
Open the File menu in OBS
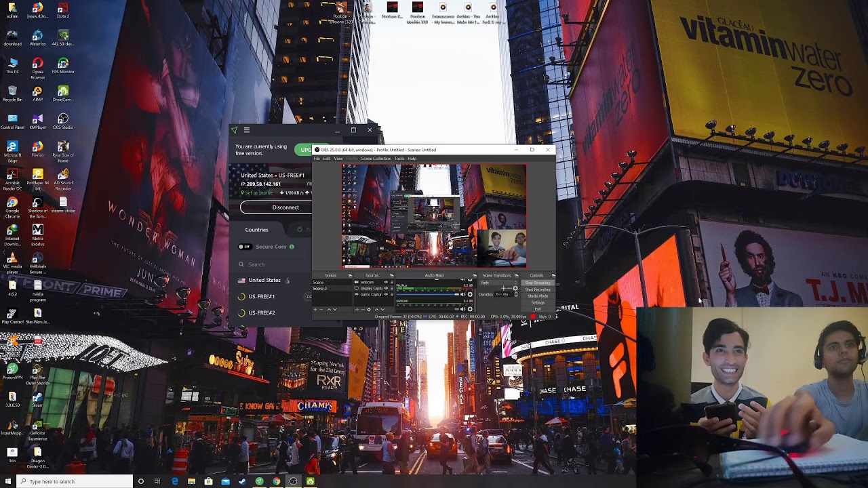click(317, 159)
